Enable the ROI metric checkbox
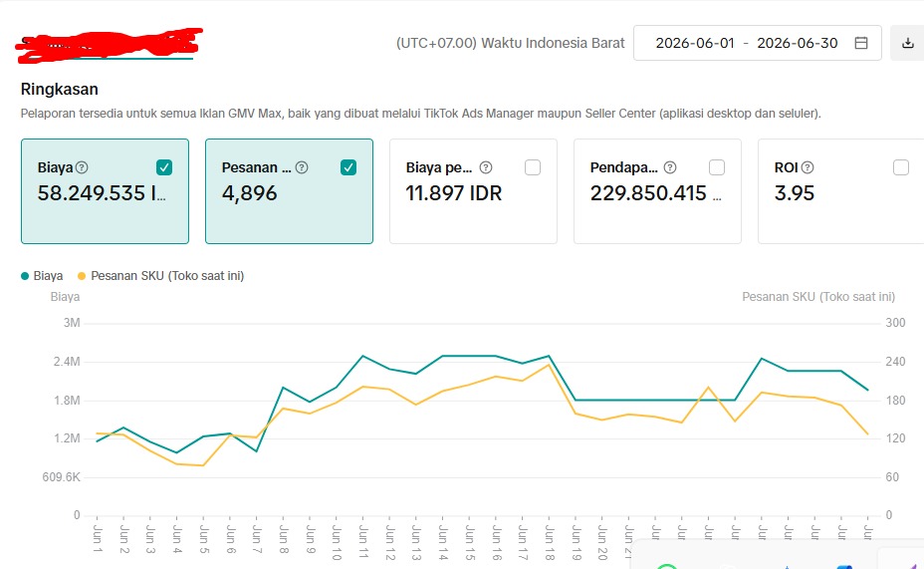 (901, 167)
